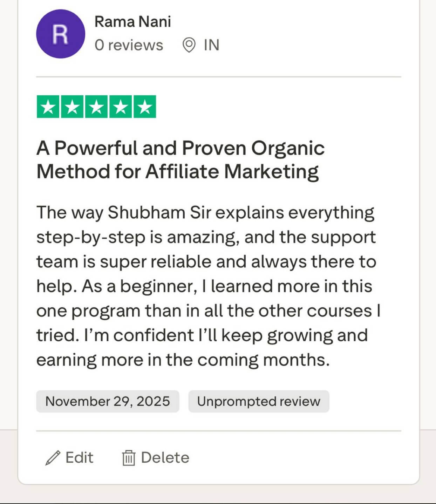Viewport: 436px width, 504px height.
Task: Click the fifth green rating star
Action: point(144,107)
